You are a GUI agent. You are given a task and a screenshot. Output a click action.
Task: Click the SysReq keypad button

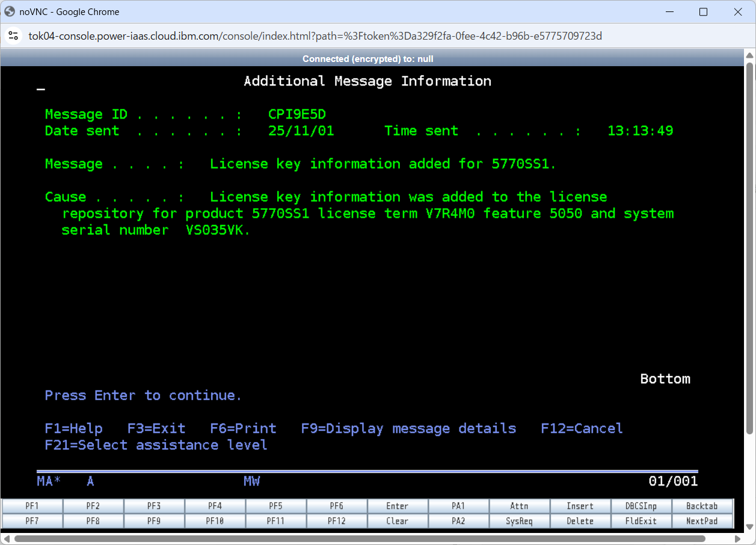(519, 521)
